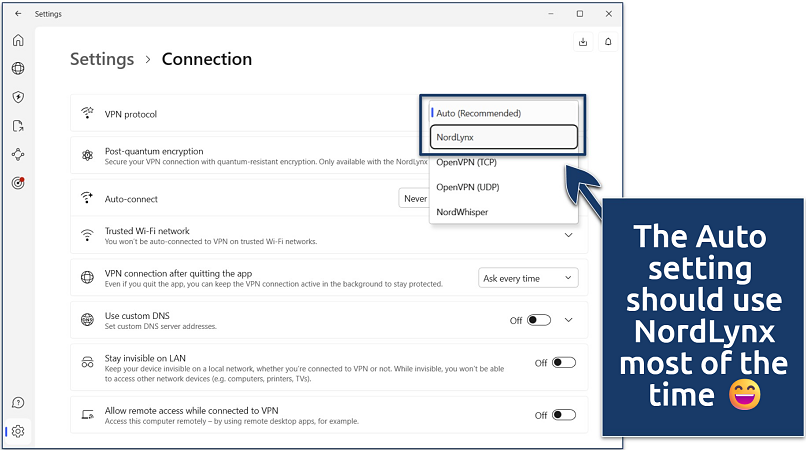The height and width of the screenshot is (450, 806).
Task: Click the help question mark icon
Action: 18,403
